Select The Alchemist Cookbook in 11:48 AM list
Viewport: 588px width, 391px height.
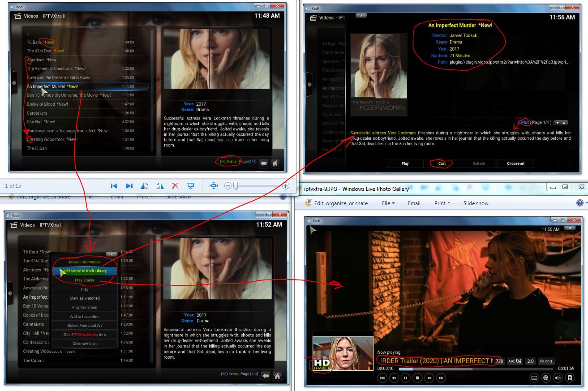(x=88, y=69)
